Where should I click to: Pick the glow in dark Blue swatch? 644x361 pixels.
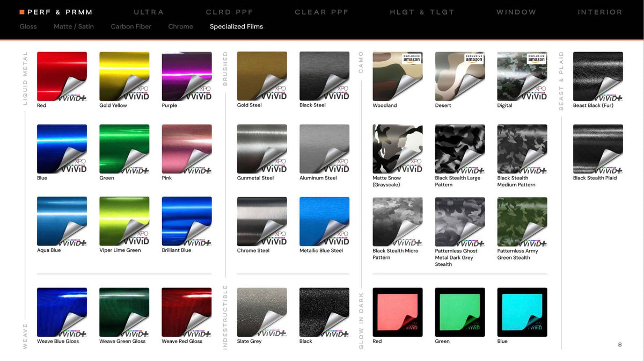522,313
